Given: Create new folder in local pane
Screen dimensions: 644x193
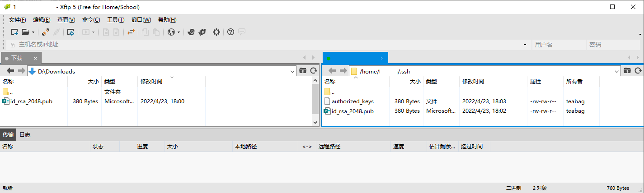Looking at the screenshot, I should 303,71.
